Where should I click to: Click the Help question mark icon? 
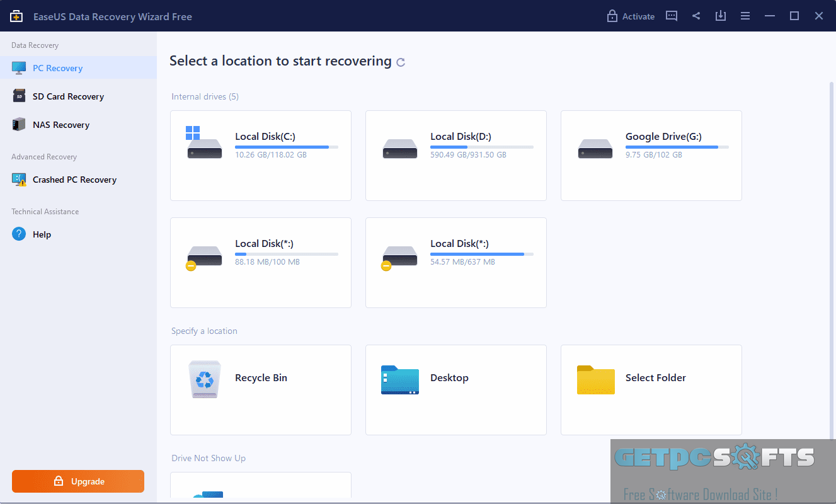pyautogui.click(x=19, y=234)
